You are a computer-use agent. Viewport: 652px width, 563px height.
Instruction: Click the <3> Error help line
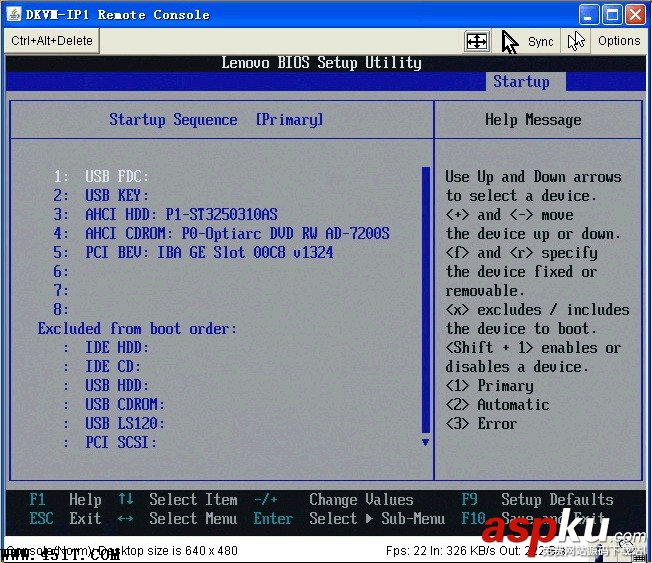[x=481, y=424]
